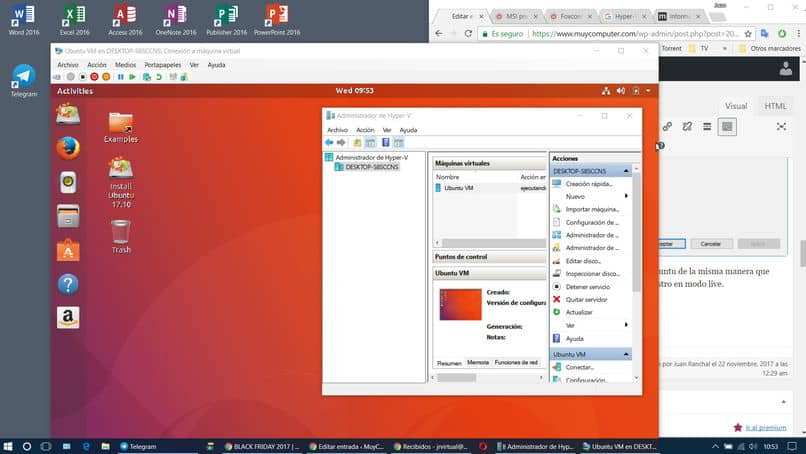Select DESKTOP-S8SCCNS in Hyper-V tree

[372, 167]
